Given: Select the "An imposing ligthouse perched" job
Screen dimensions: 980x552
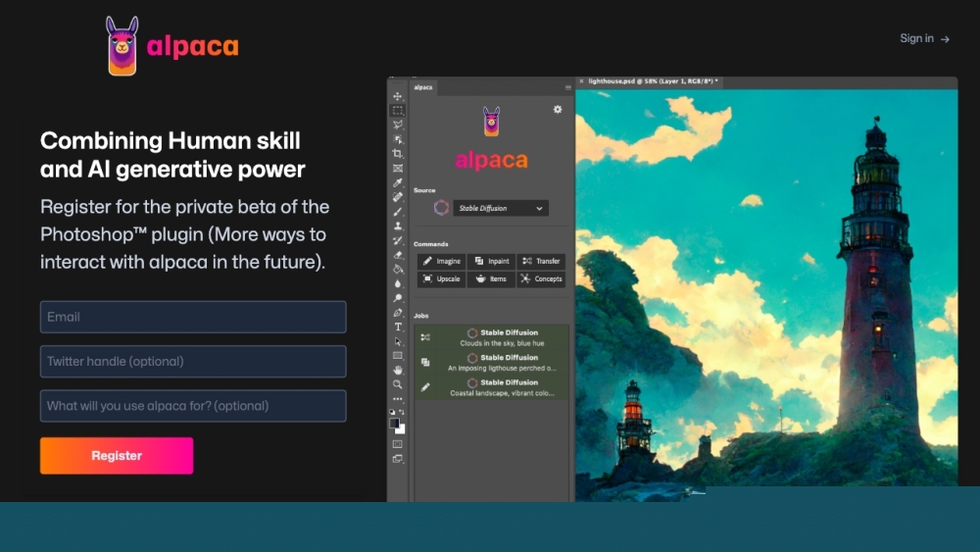Looking at the screenshot, I should click(492, 363).
